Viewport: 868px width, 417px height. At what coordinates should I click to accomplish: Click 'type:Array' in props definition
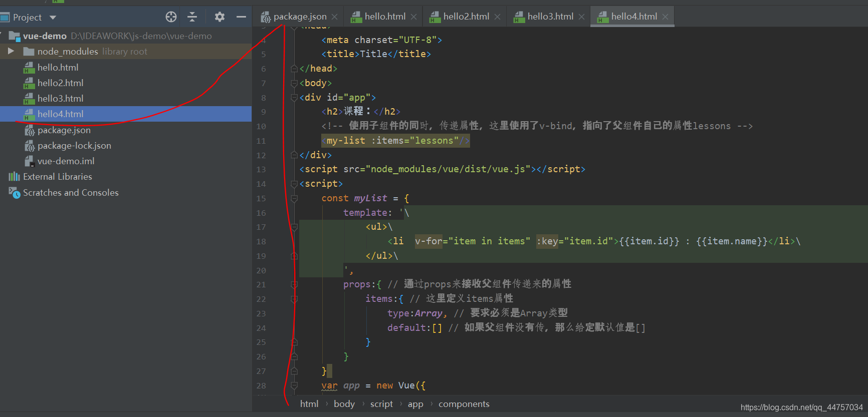(x=415, y=313)
